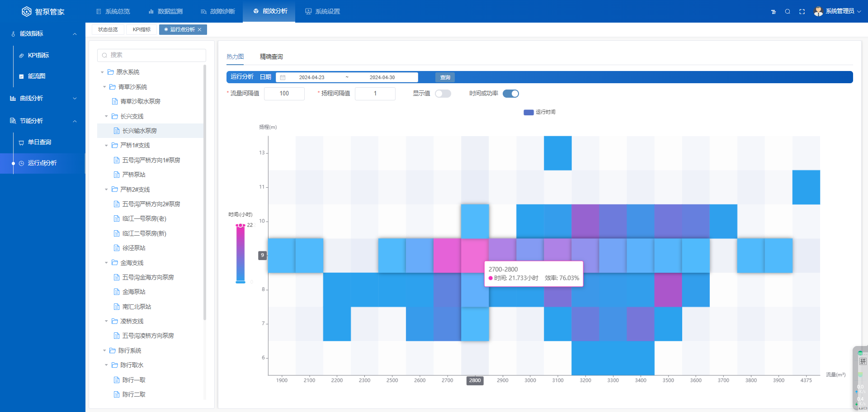Screen dimensions: 868x412
Task: Click the font size icon in header
Action: tap(774, 12)
